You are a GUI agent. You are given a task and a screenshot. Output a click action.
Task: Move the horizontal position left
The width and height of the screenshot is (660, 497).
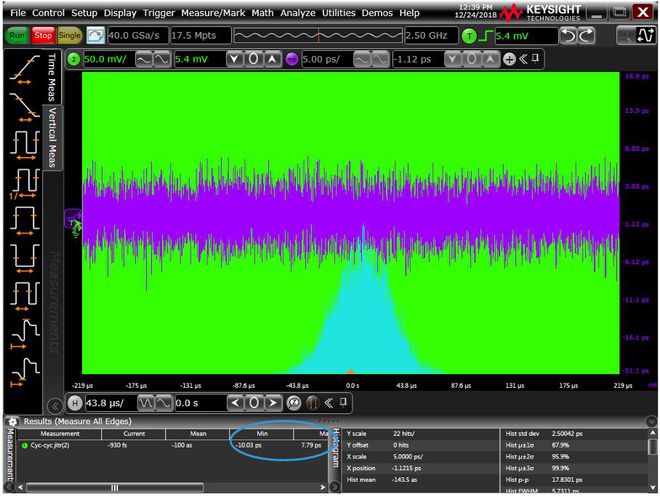235,403
